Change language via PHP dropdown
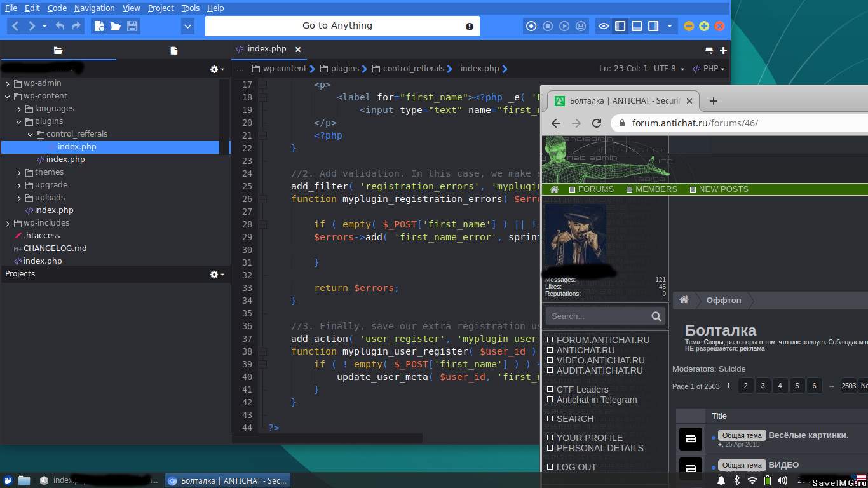Viewport: 868px width, 488px height. tap(709, 69)
